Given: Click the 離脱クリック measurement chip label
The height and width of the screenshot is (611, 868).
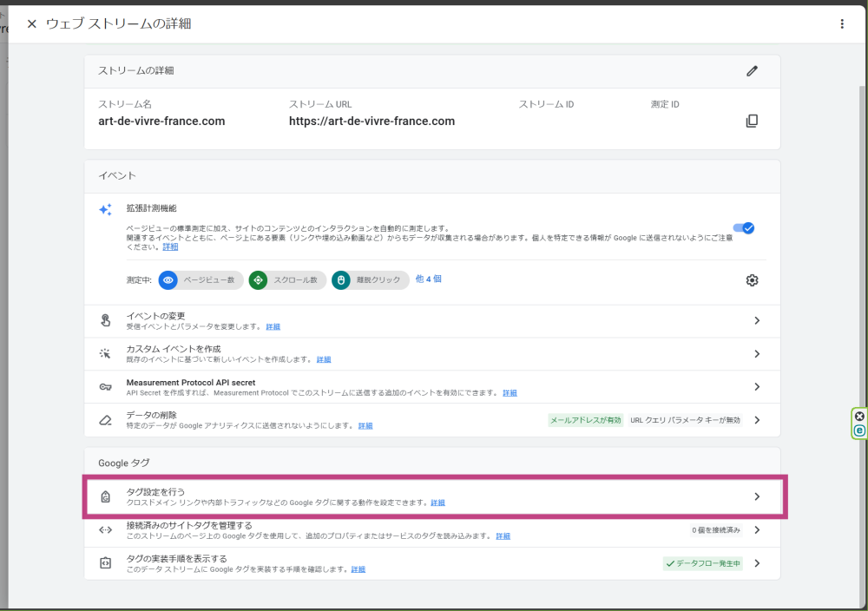Looking at the screenshot, I should [x=378, y=280].
